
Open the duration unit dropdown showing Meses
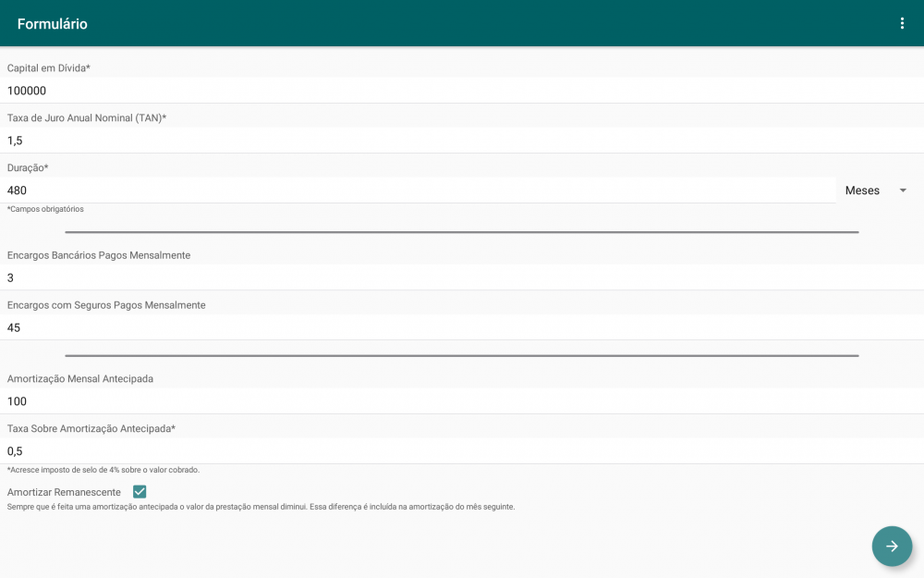[x=874, y=191]
